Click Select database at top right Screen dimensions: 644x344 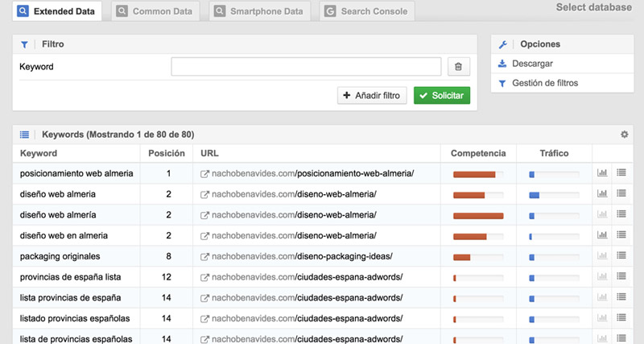(594, 7)
